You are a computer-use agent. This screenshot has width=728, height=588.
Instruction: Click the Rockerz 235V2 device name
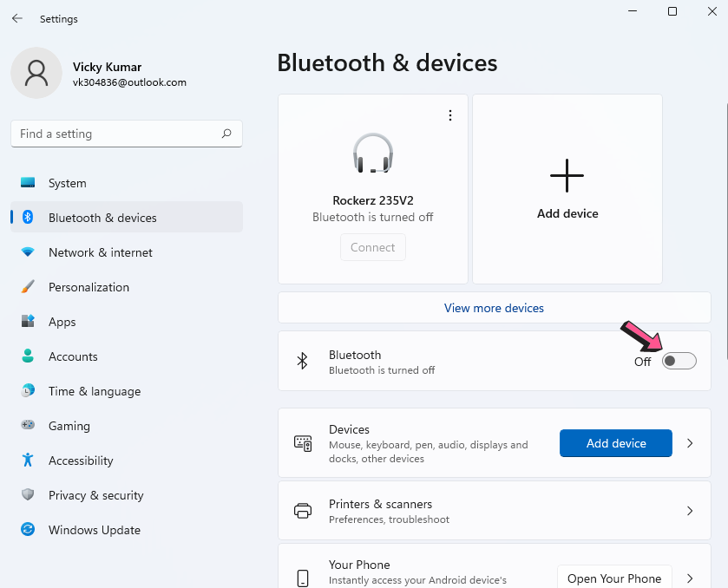click(373, 200)
